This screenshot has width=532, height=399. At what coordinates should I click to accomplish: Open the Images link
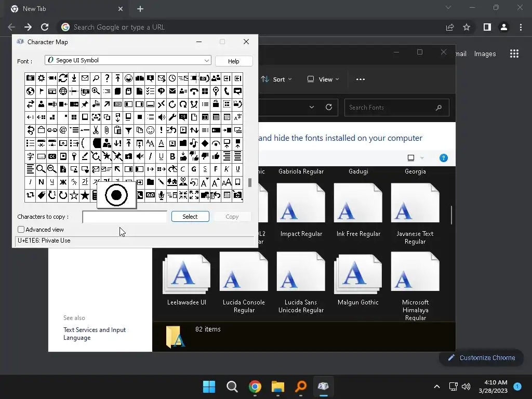pyautogui.click(x=485, y=54)
